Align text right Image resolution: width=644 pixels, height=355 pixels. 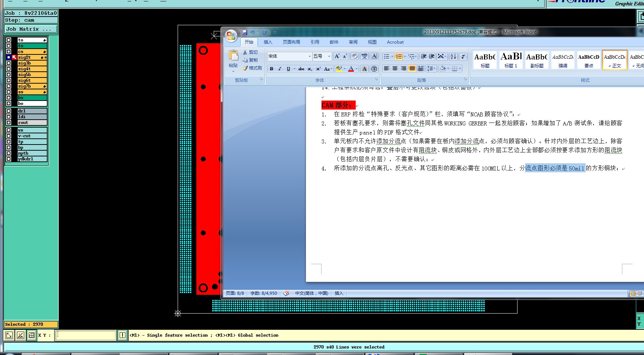coord(404,68)
